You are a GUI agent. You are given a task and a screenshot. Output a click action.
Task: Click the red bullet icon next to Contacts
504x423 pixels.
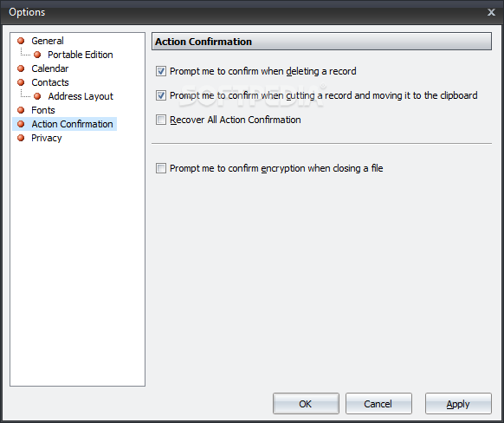point(21,82)
